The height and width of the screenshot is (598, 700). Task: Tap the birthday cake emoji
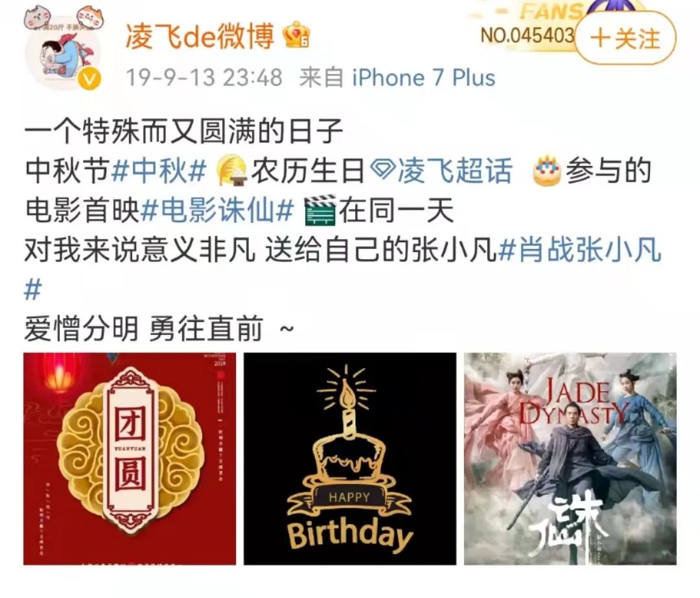tap(547, 172)
